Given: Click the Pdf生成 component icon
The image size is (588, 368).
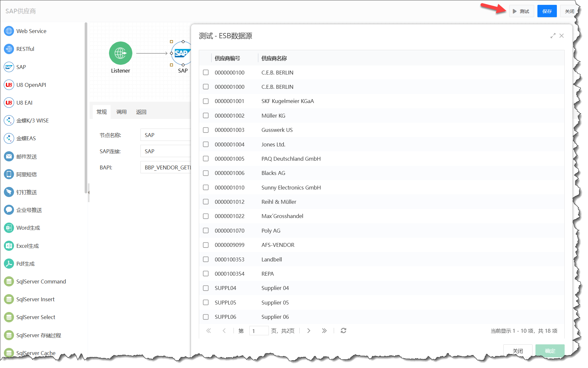Looking at the screenshot, I should coord(9,264).
